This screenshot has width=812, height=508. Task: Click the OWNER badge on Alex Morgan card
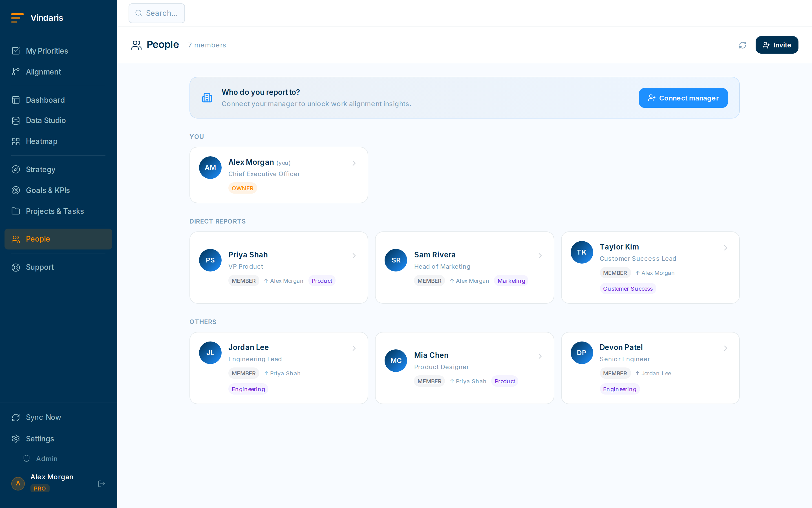(x=242, y=188)
